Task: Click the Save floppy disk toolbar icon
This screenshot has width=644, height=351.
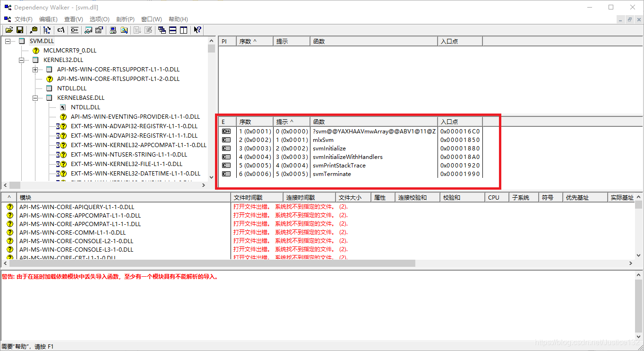Action: (20, 30)
